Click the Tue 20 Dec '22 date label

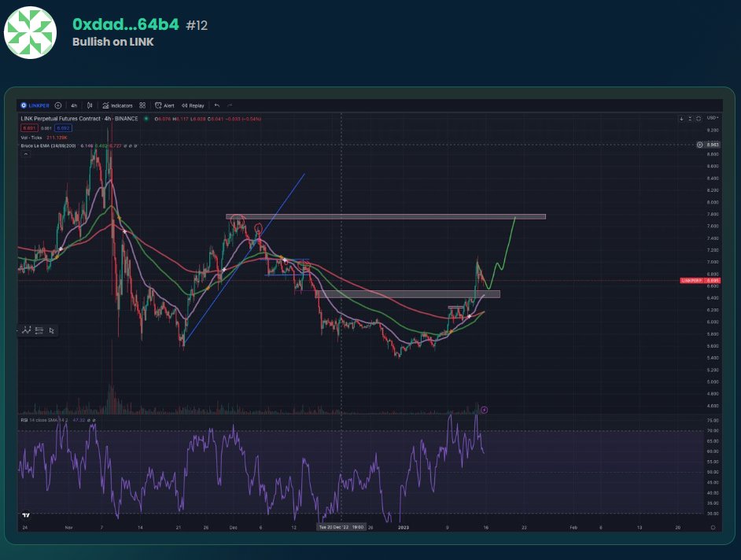point(341,527)
